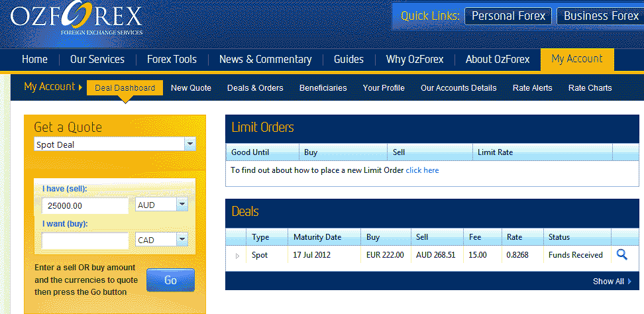This screenshot has width=644, height=314.
Task: Open the CAD buy currency dropdown
Action: pyautogui.click(x=162, y=240)
